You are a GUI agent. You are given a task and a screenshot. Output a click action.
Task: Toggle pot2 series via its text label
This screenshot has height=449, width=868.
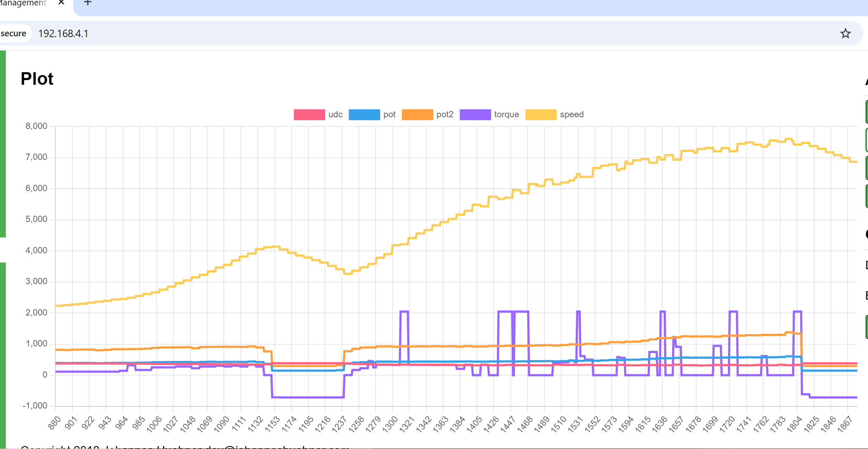444,114
